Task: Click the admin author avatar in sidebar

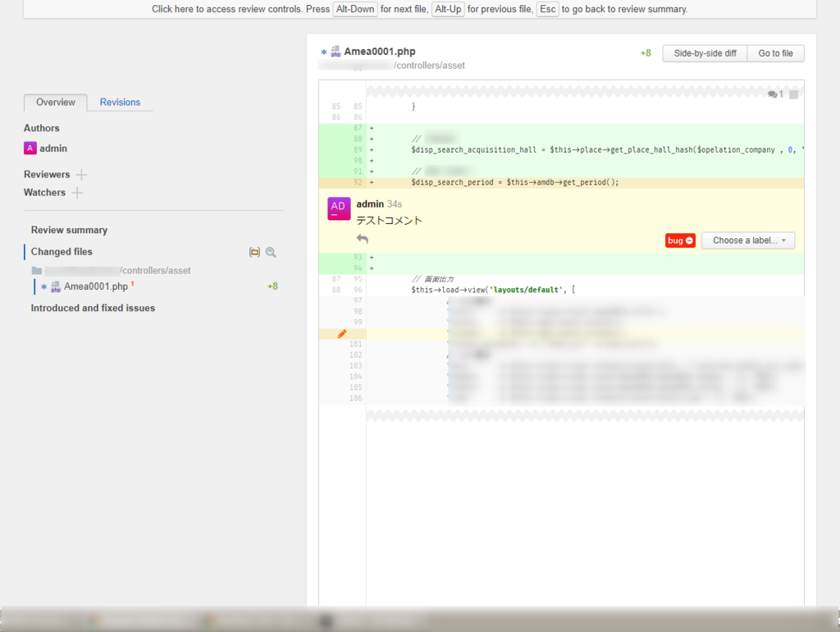Action: pos(30,148)
